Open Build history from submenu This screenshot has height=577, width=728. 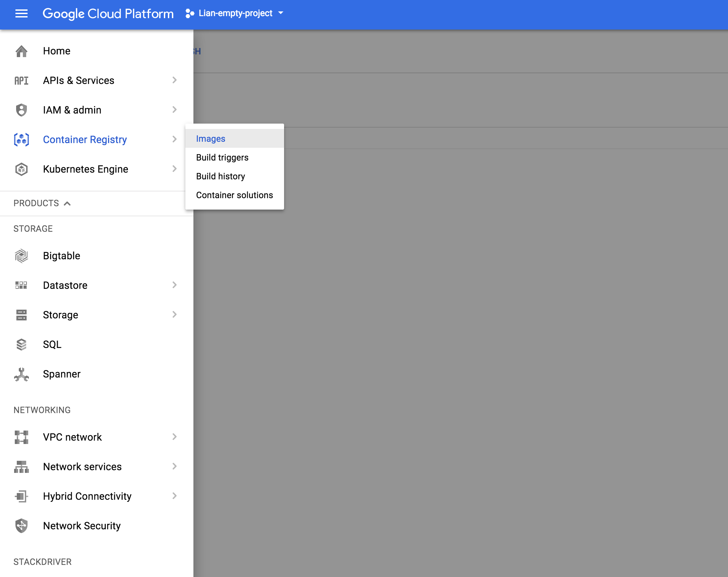pos(234,176)
